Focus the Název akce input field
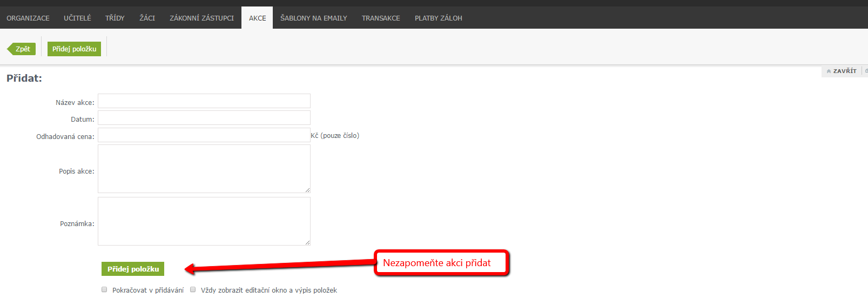Screen dimensions: 868x304 [204, 101]
